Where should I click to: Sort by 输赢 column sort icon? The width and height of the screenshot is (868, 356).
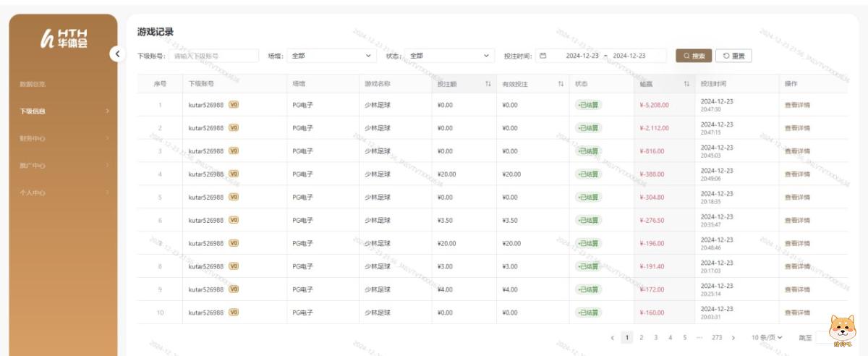click(x=686, y=84)
